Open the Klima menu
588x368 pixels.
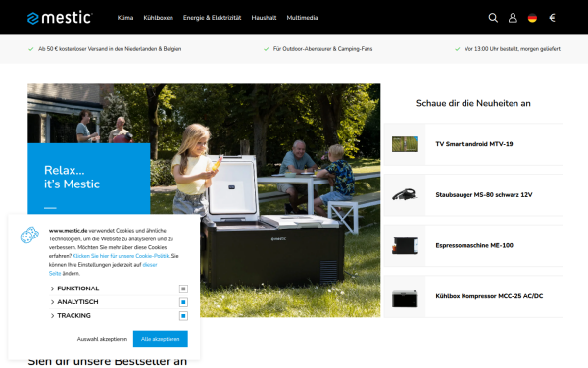tap(125, 18)
